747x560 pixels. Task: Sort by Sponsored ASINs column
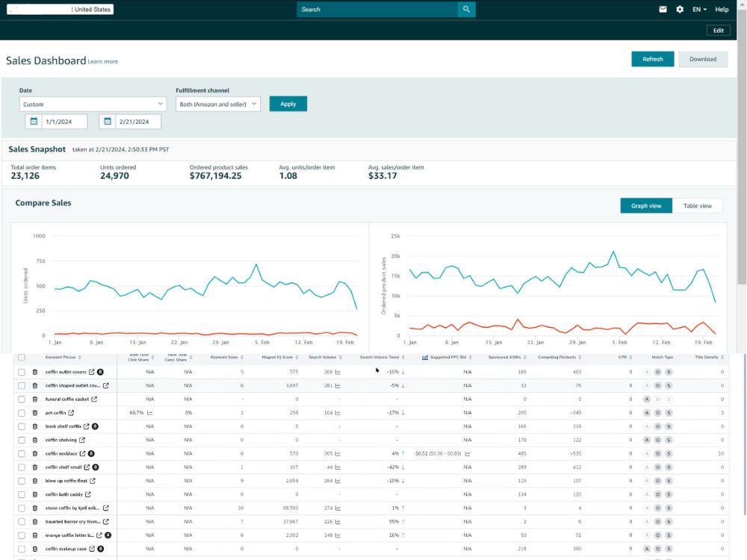[x=507, y=357]
